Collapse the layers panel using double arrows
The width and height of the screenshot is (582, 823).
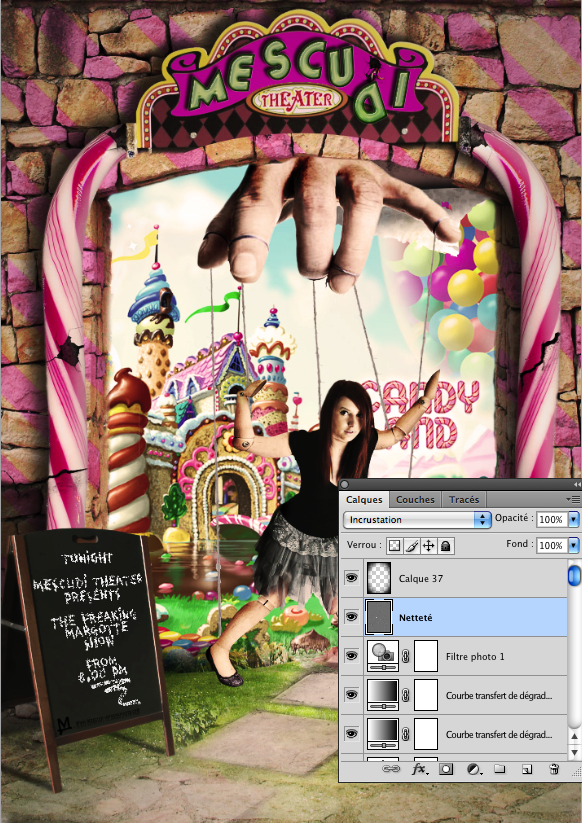point(577,484)
